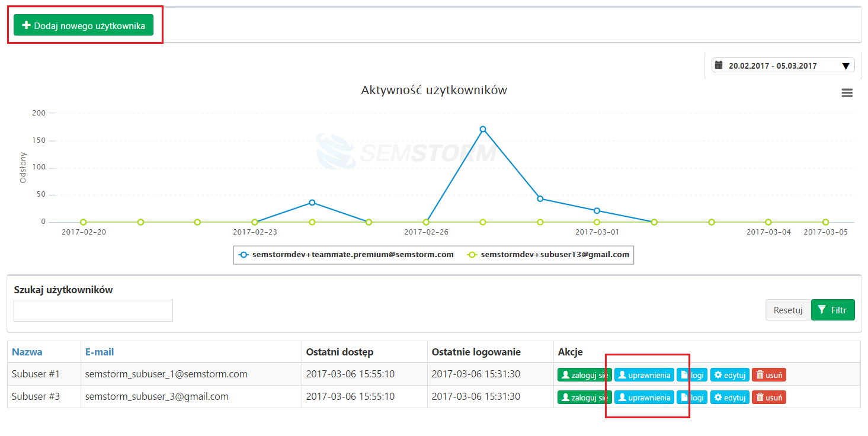
Task: Click 'Dodaj nowego użytkownika' button
Action: click(84, 25)
